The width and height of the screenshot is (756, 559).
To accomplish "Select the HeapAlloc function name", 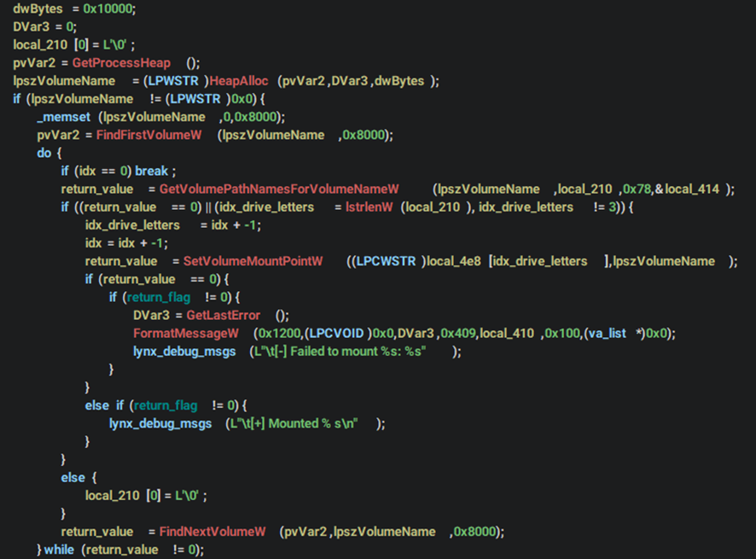I will pos(239,80).
